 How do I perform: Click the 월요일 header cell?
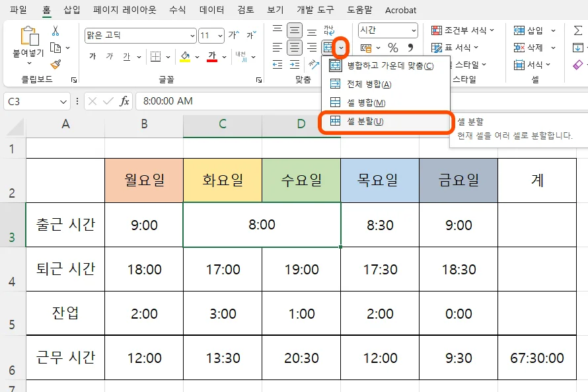click(x=144, y=180)
